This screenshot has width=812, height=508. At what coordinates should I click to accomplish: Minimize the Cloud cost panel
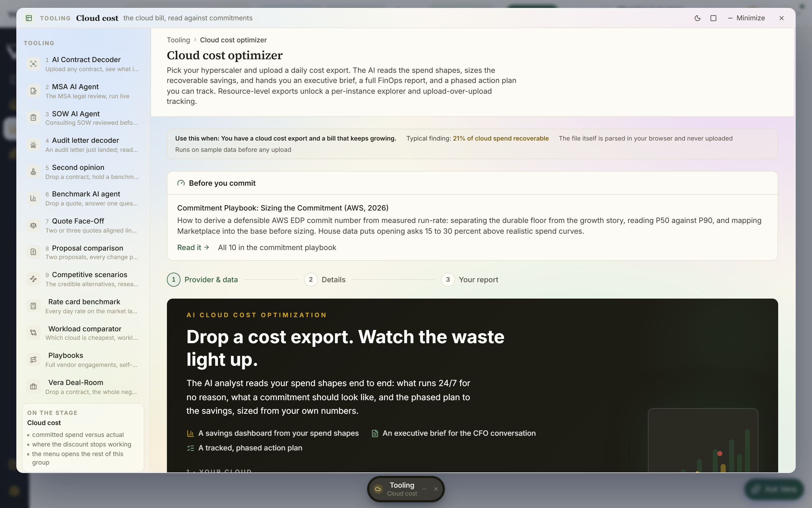pyautogui.click(x=746, y=18)
